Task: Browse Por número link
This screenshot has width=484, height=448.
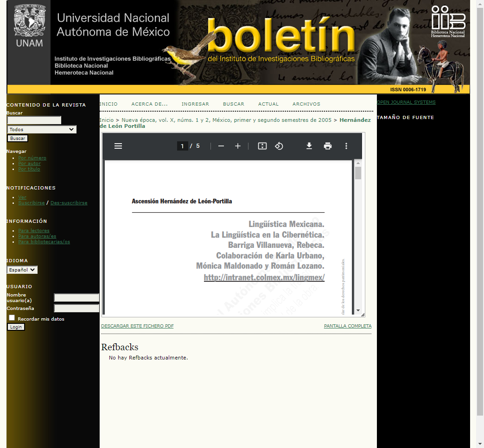Action: point(32,158)
